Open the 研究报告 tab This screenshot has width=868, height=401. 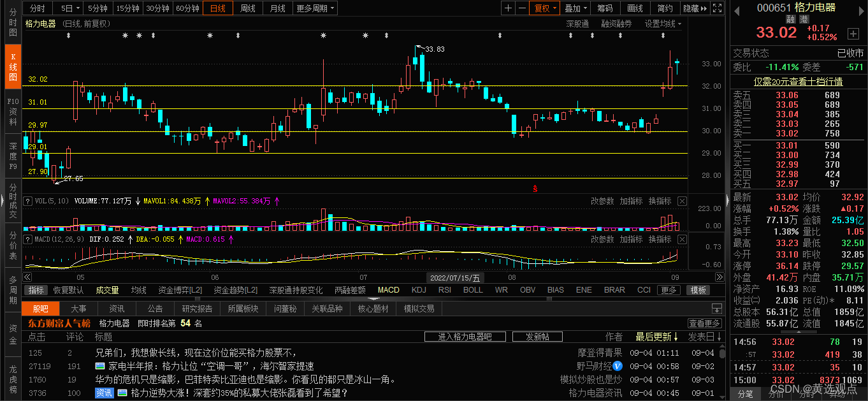(197, 309)
